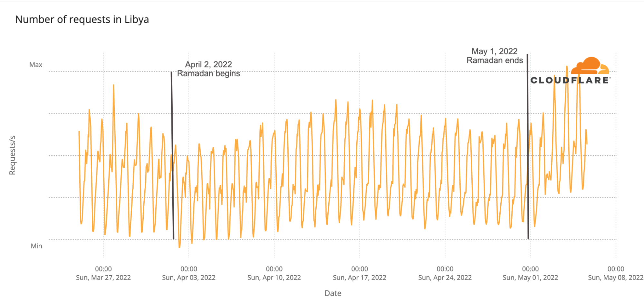
Task: Click the 'Sun, Apr 10, 2022' axis tick label
Action: tap(274, 278)
